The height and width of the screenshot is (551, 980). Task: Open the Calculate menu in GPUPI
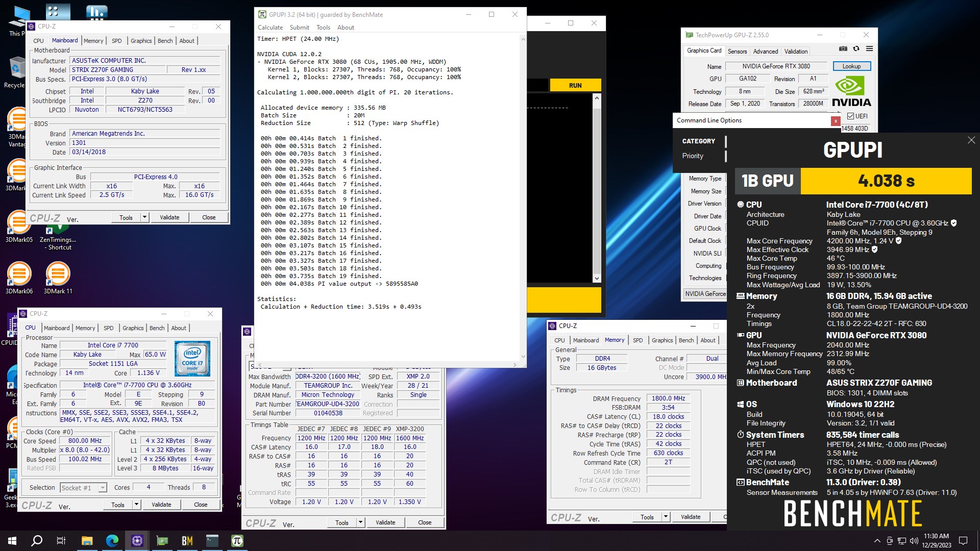[270, 28]
